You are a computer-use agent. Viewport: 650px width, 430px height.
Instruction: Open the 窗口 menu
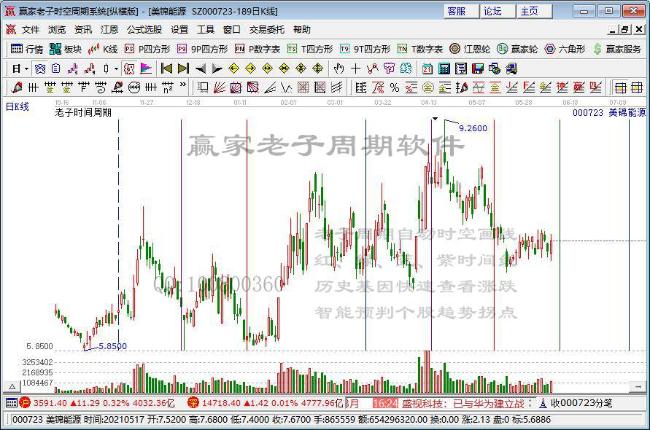(x=232, y=29)
